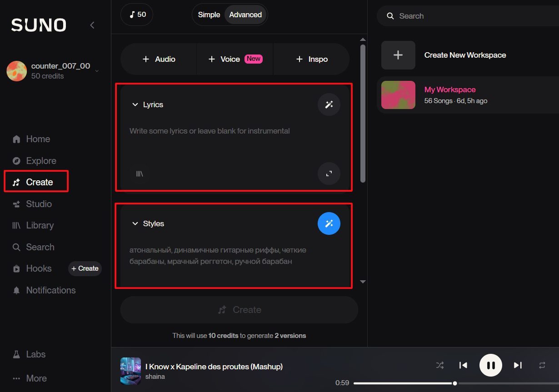
Task: Collapse the Styles section
Action: (x=135, y=223)
